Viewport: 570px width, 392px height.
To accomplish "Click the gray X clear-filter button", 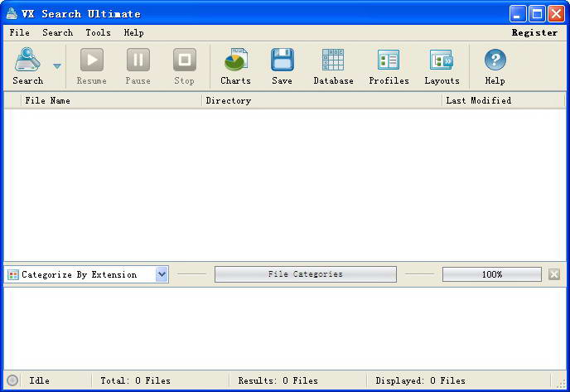I will point(554,274).
